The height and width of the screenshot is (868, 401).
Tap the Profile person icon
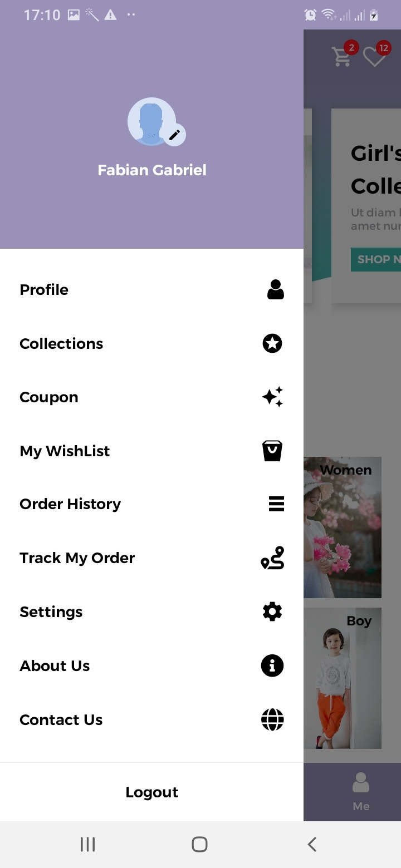coord(275,290)
